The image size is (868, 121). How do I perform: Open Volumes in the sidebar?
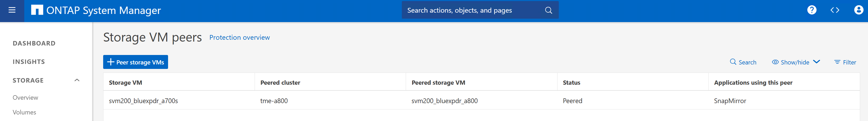(24, 112)
